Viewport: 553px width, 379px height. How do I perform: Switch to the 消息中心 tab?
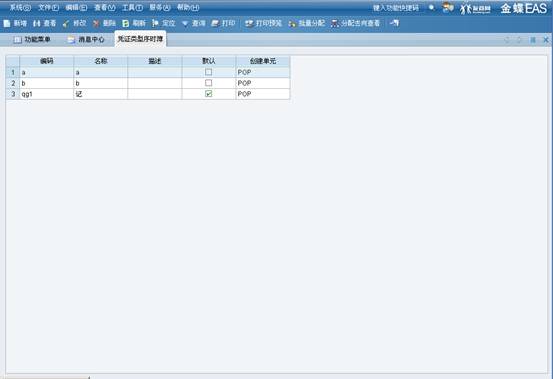coord(86,39)
